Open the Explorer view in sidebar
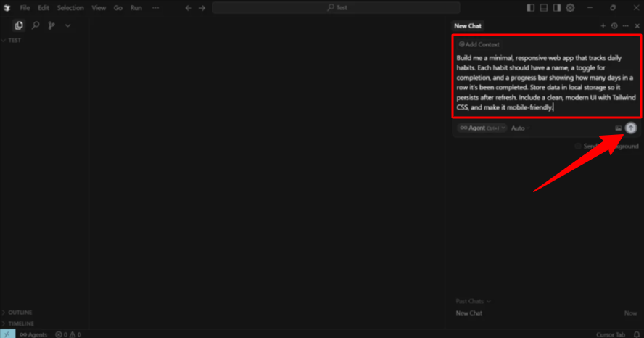The height and width of the screenshot is (338, 644). tap(19, 25)
